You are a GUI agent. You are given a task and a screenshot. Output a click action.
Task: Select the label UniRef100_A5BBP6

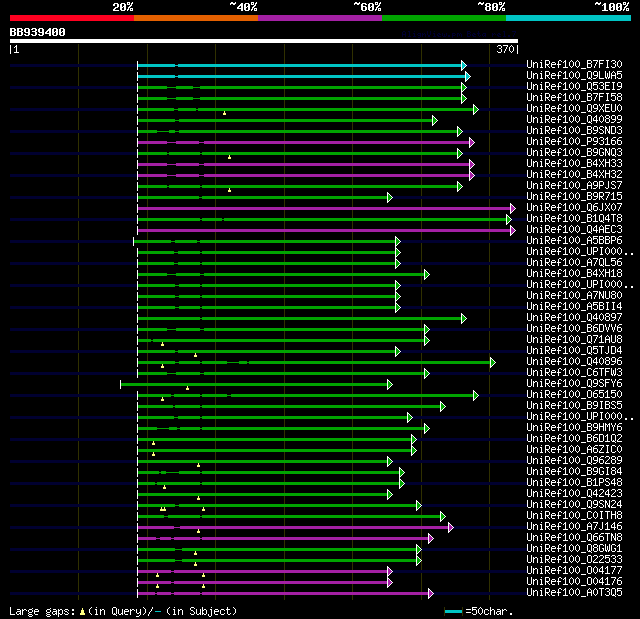tap(574, 241)
